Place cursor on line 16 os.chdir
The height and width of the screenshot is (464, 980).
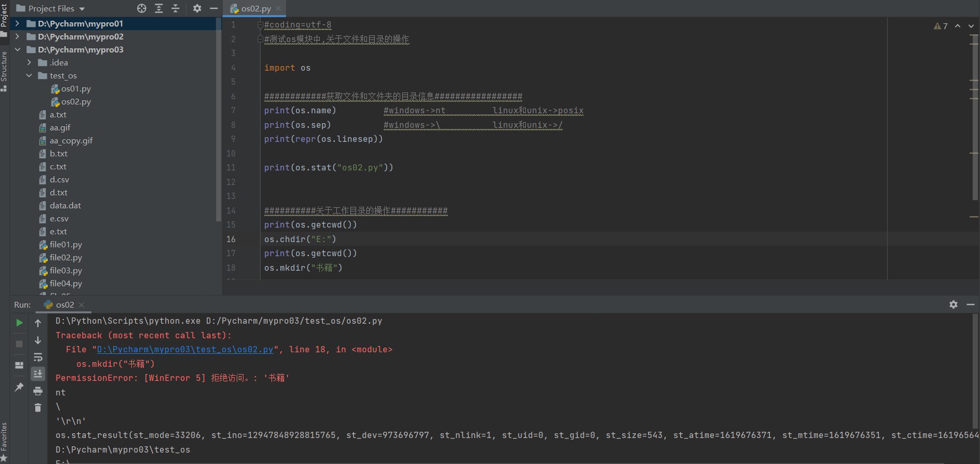pyautogui.click(x=300, y=239)
